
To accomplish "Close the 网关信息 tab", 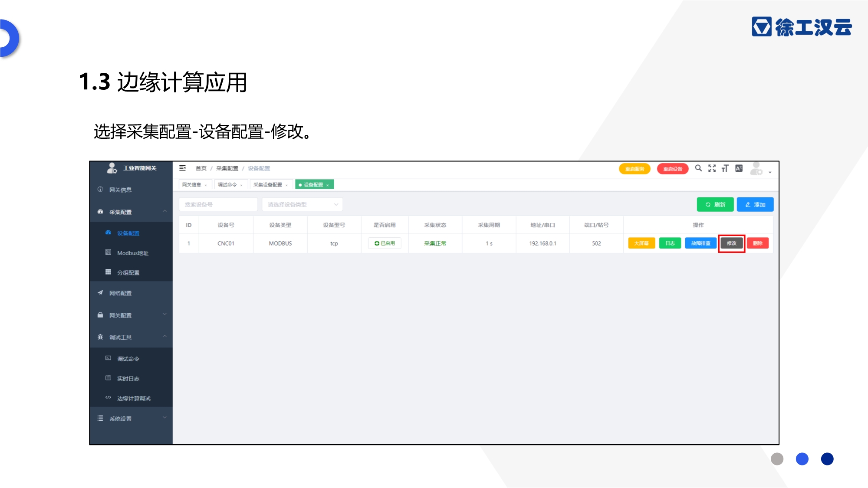I will tap(206, 185).
